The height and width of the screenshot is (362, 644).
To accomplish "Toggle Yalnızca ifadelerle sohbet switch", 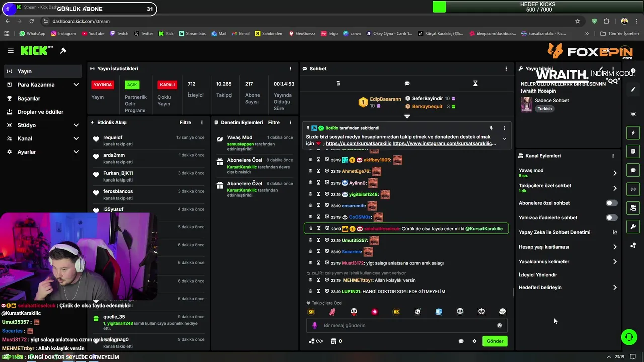I will [611, 218].
